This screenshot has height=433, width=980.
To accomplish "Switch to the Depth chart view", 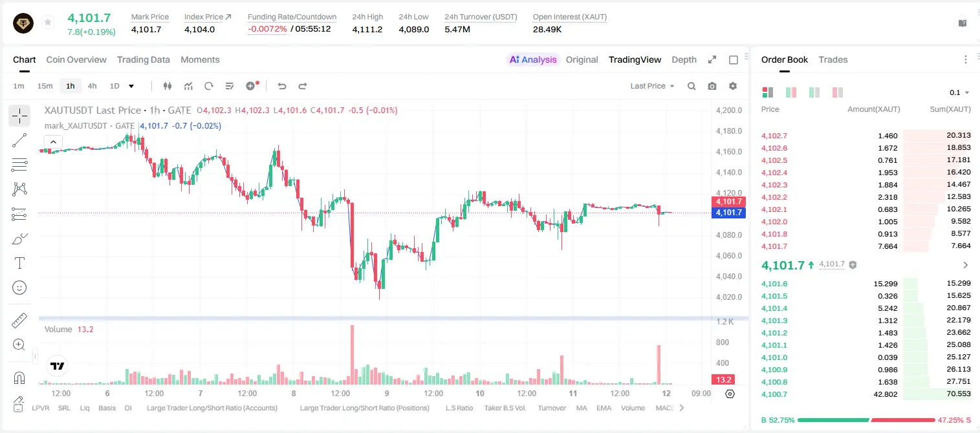I will coord(684,59).
